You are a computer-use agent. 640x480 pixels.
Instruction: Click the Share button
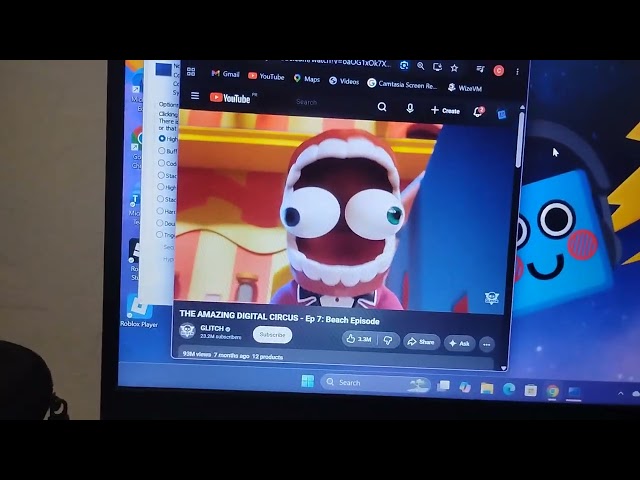422,342
